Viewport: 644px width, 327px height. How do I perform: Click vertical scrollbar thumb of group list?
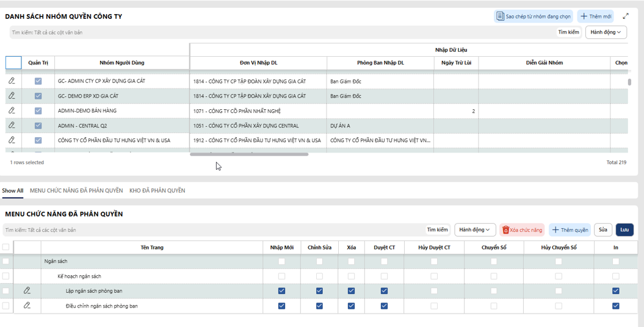629,82
